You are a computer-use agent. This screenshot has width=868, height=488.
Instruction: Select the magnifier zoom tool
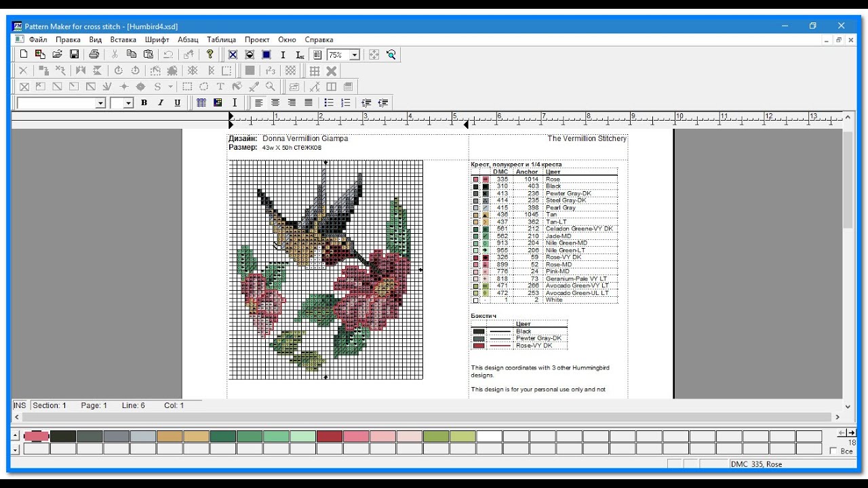pyautogui.click(x=391, y=55)
